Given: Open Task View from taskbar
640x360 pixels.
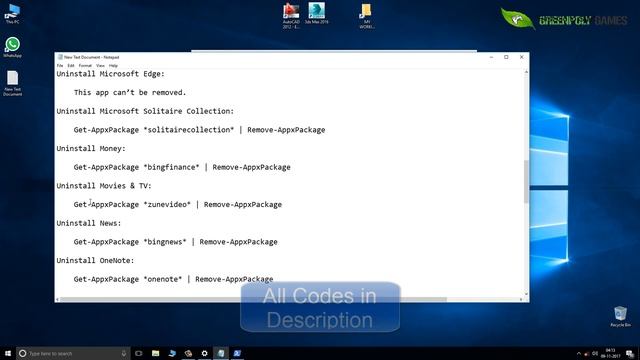Looking at the screenshot, I should pos(139,353).
